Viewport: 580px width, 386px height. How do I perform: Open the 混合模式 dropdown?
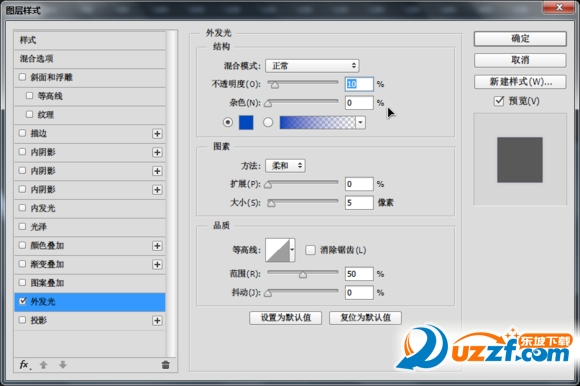pyautogui.click(x=312, y=66)
